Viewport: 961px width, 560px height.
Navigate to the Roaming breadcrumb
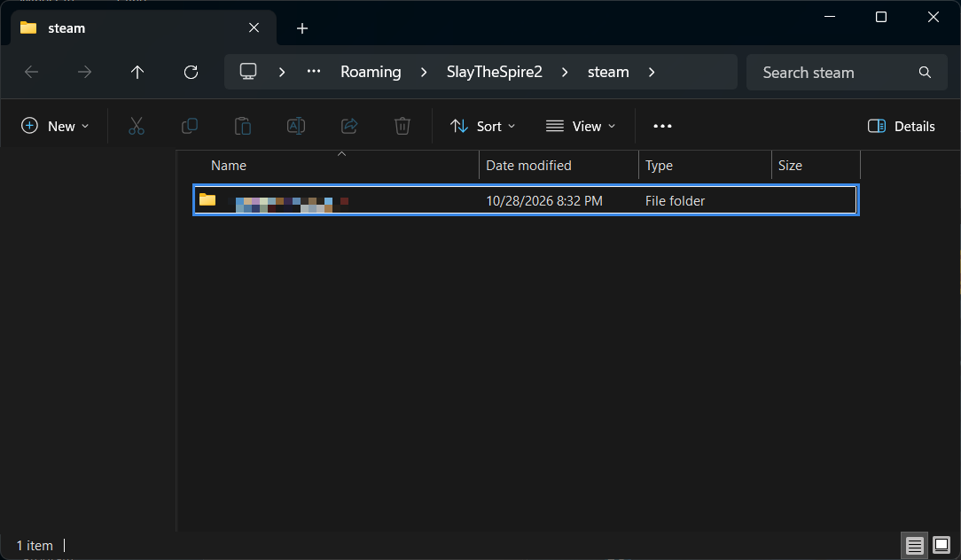click(x=371, y=72)
